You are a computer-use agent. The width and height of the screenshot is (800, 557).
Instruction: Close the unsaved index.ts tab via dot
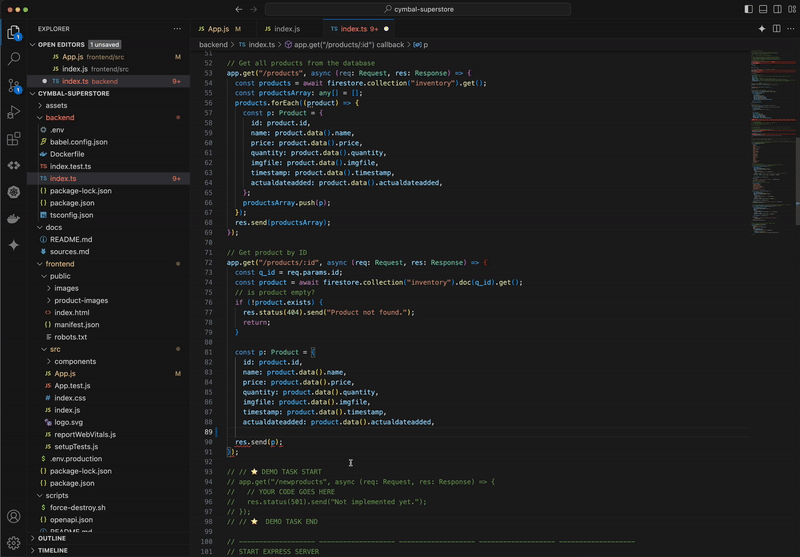(x=386, y=29)
